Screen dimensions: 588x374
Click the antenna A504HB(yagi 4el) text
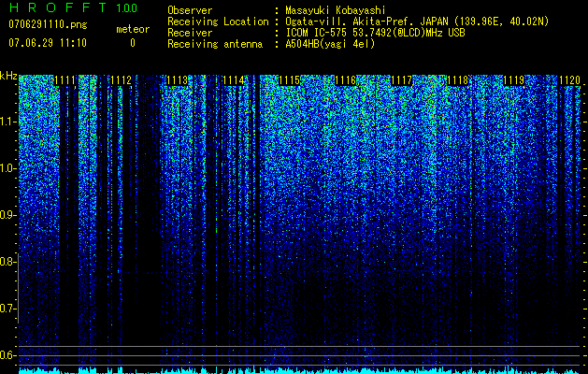click(330, 44)
